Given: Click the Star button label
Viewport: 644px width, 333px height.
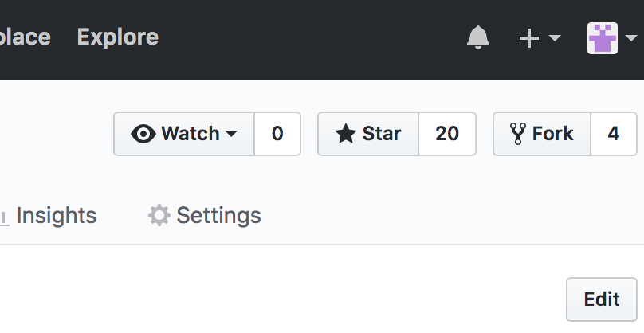Looking at the screenshot, I should pos(382,134).
